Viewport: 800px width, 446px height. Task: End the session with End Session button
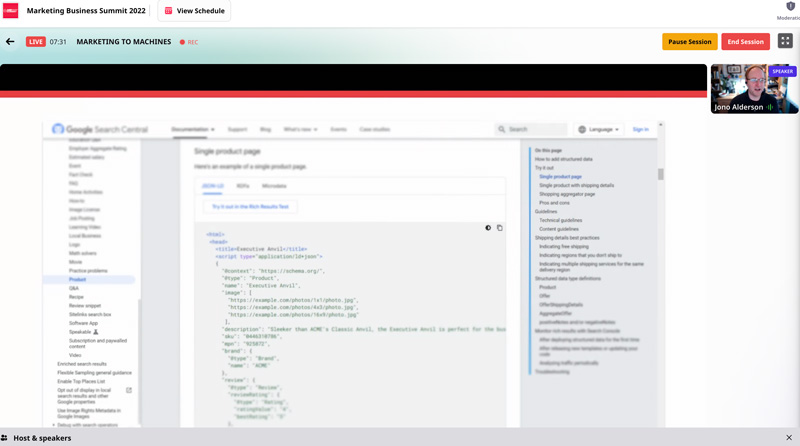click(745, 42)
